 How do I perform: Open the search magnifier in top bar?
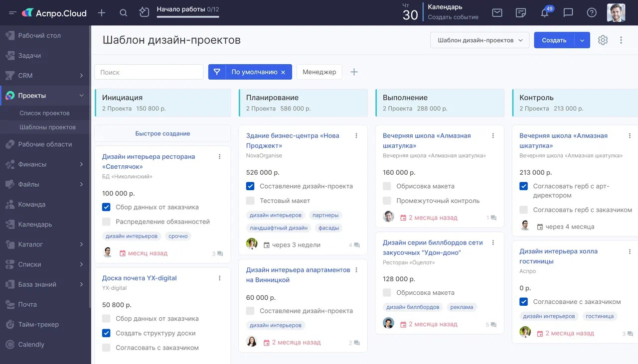pyautogui.click(x=124, y=13)
